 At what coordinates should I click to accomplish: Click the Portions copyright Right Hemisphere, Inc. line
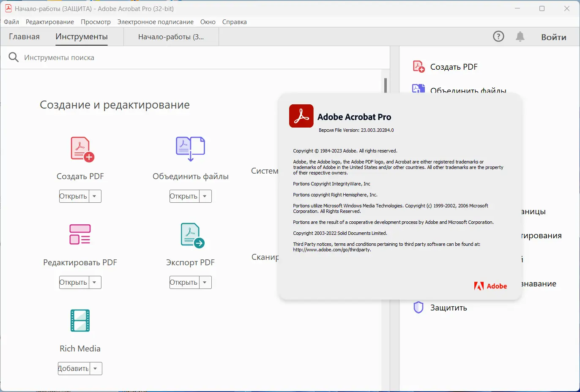pos(335,195)
